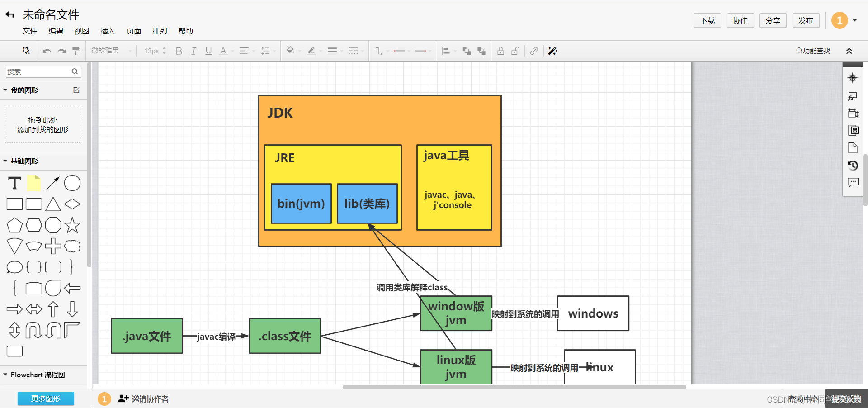Select the circle shape
Screen dimensions: 868x408
[x=72, y=183]
